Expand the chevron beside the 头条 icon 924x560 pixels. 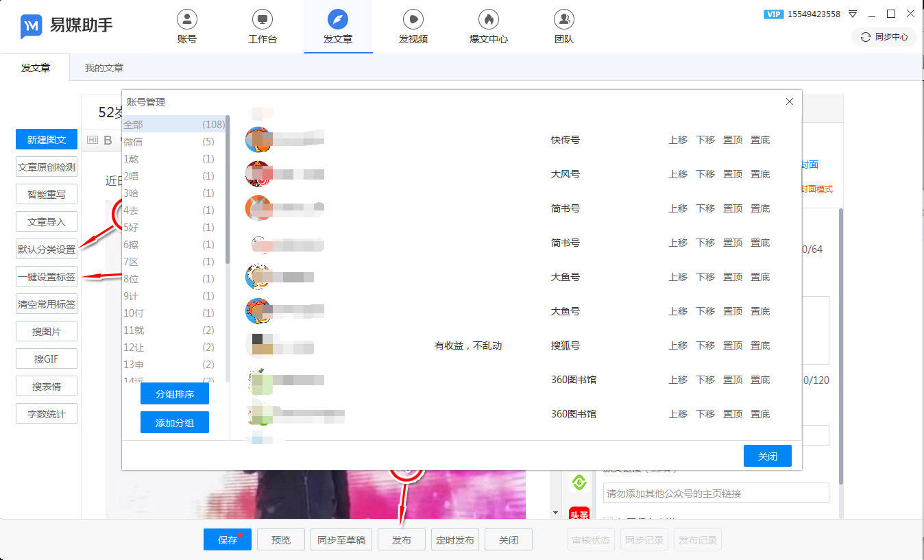coord(556,512)
